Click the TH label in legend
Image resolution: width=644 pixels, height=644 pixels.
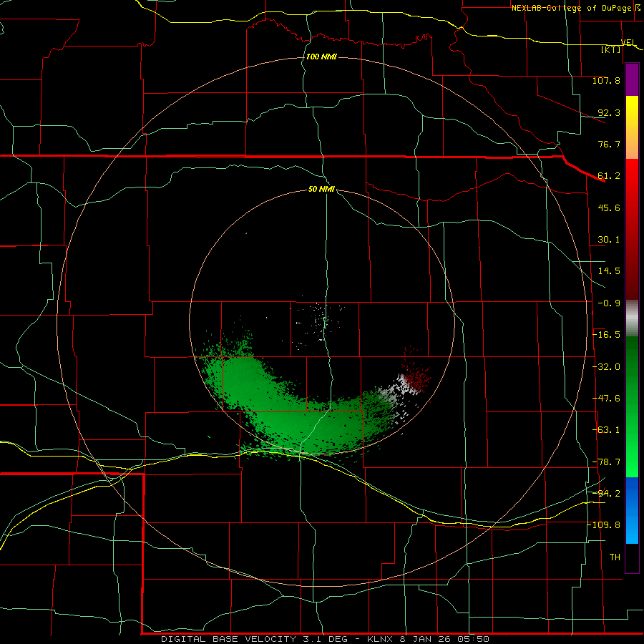[615, 557]
